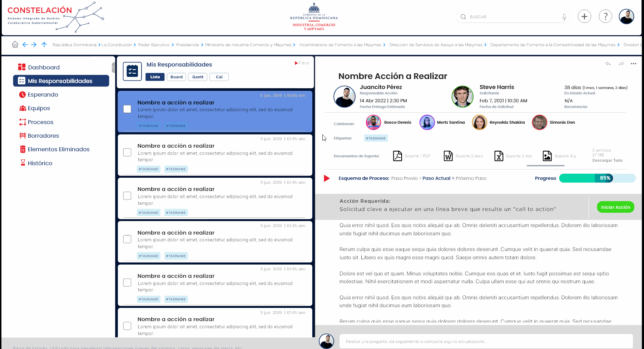Screen dimensions: 644x349
Task: Click the 85% progress bar
Action: click(597, 178)
